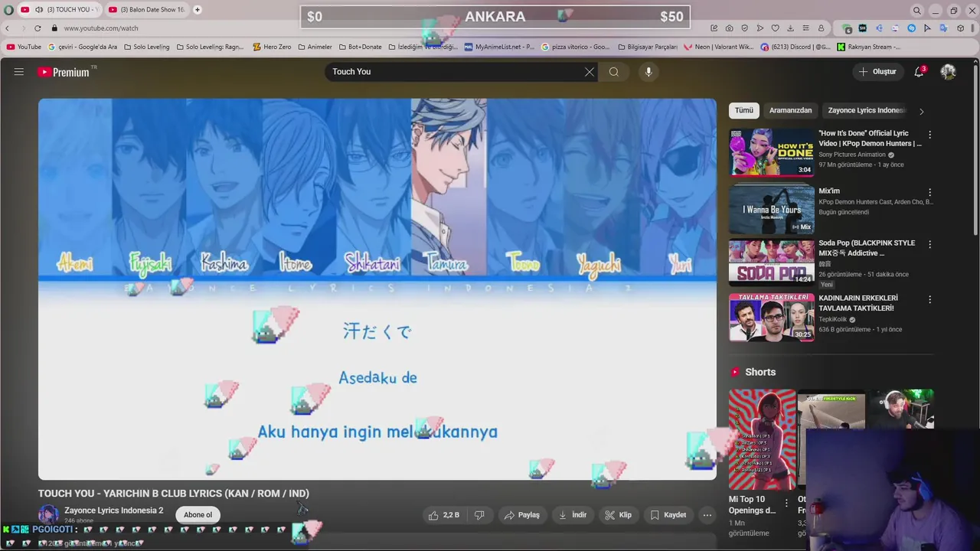Clear the search box with the X
The image size is (980, 551).
pos(589,72)
